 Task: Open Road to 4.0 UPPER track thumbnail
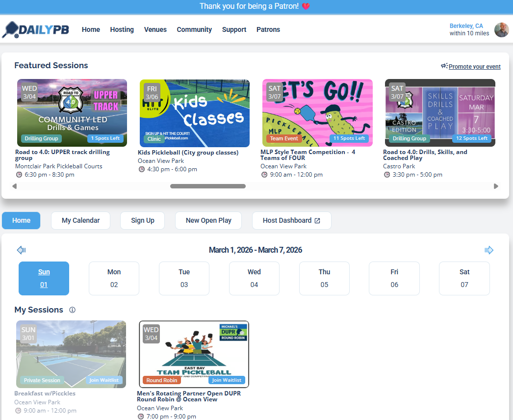click(72, 113)
